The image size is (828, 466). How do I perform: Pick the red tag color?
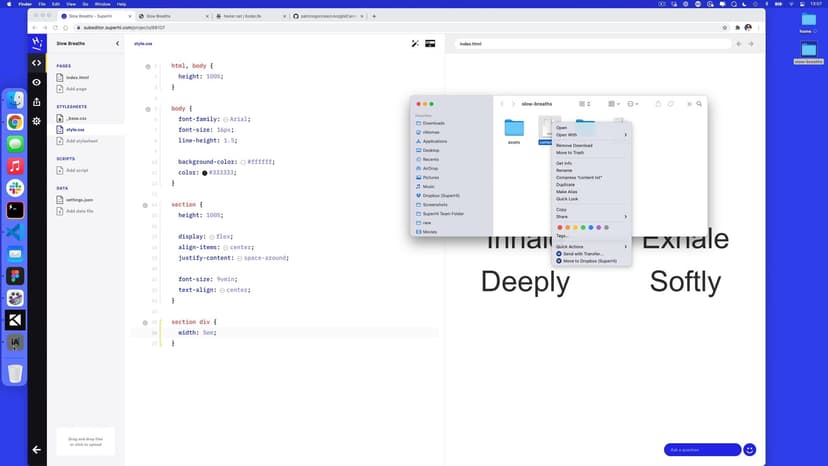coord(559,227)
